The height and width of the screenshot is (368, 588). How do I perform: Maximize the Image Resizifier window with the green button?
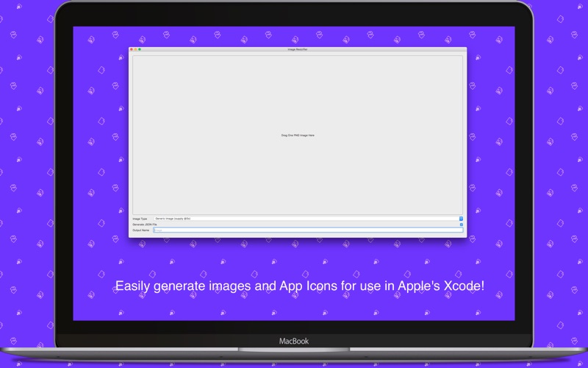140,49
